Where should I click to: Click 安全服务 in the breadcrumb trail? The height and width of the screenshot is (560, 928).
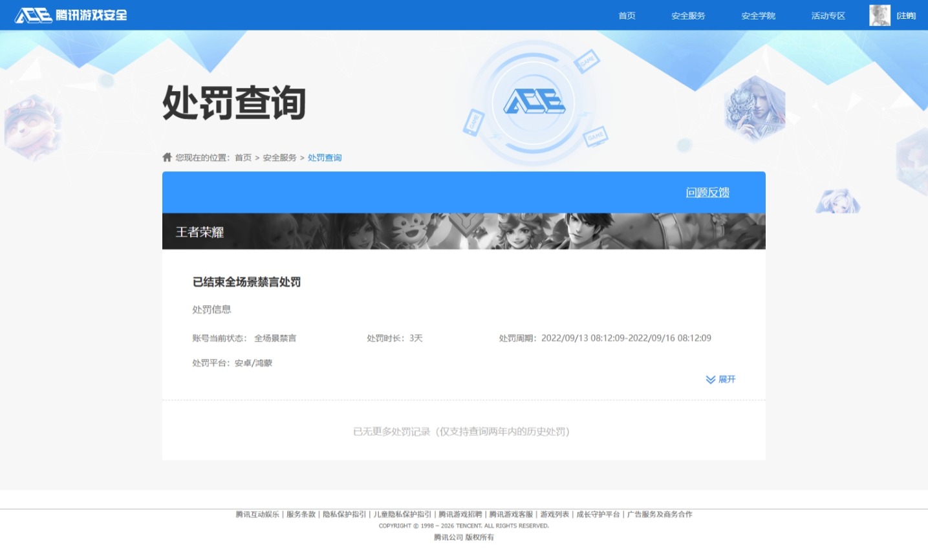click(x=281, y=157)
